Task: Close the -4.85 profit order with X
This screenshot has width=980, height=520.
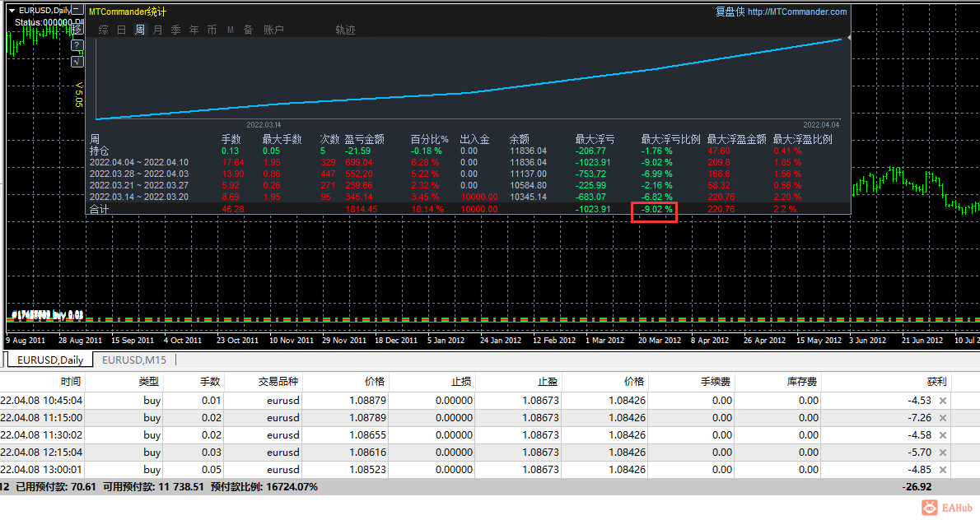Action: (x=943, y=470)
